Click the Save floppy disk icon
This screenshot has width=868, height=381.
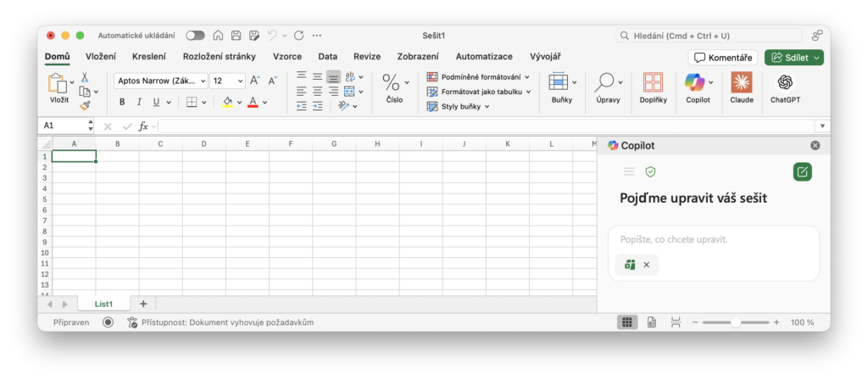coord(236,36)
